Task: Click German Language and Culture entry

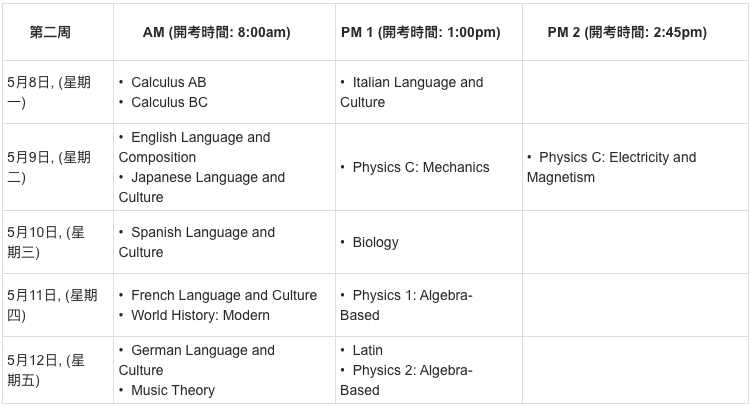Action: tap(197, 360)
